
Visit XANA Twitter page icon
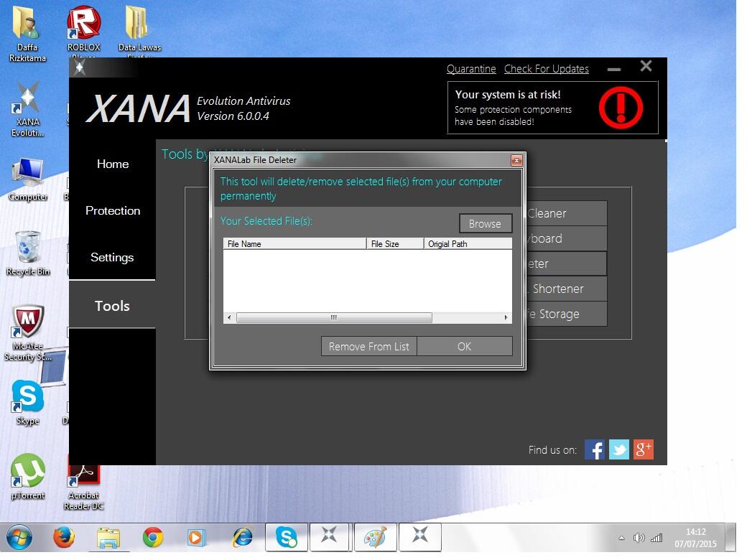619,449
